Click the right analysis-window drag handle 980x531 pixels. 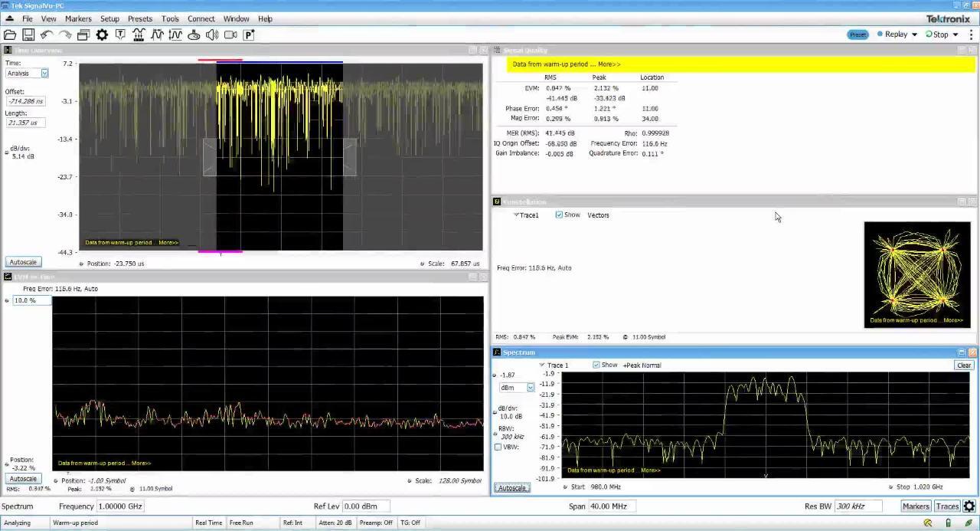350,157
